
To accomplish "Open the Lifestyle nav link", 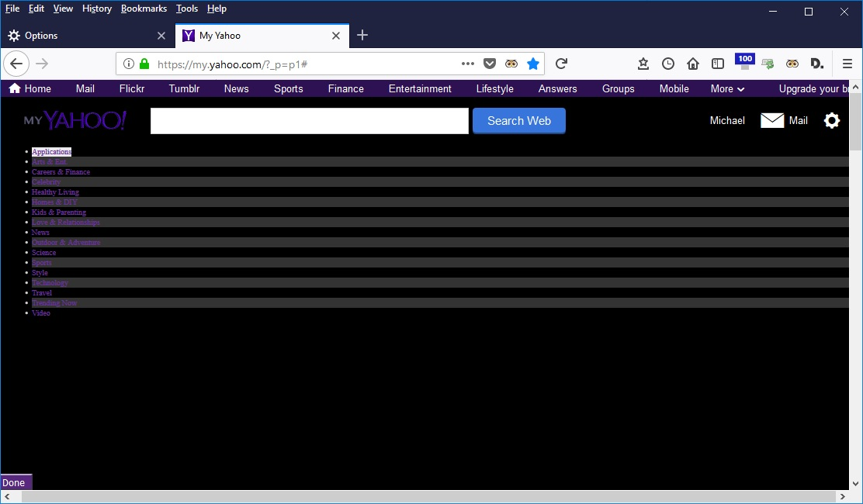I will 495,88.
